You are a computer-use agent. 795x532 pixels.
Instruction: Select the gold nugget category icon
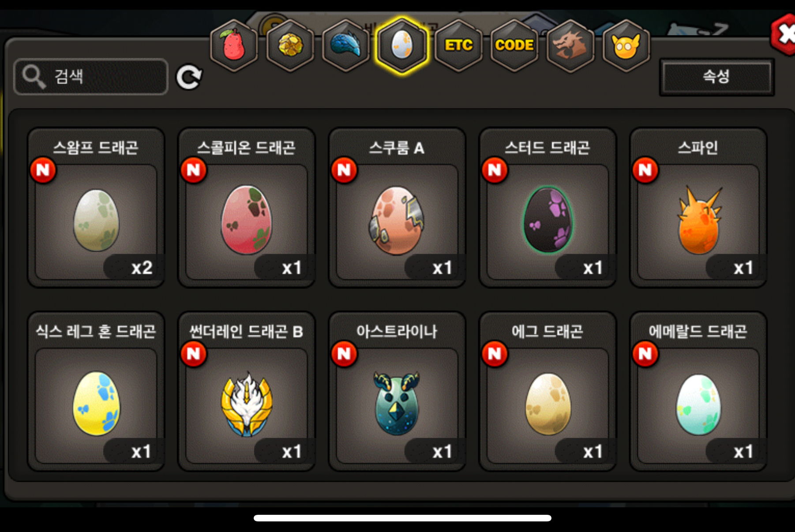click(x=290, y=45)
